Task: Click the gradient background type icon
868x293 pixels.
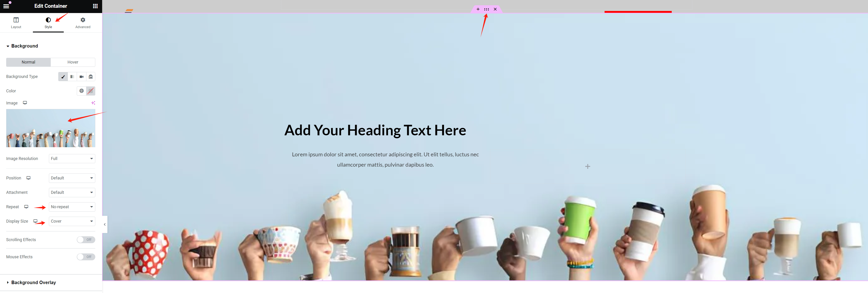Action: tap(72, 76)
